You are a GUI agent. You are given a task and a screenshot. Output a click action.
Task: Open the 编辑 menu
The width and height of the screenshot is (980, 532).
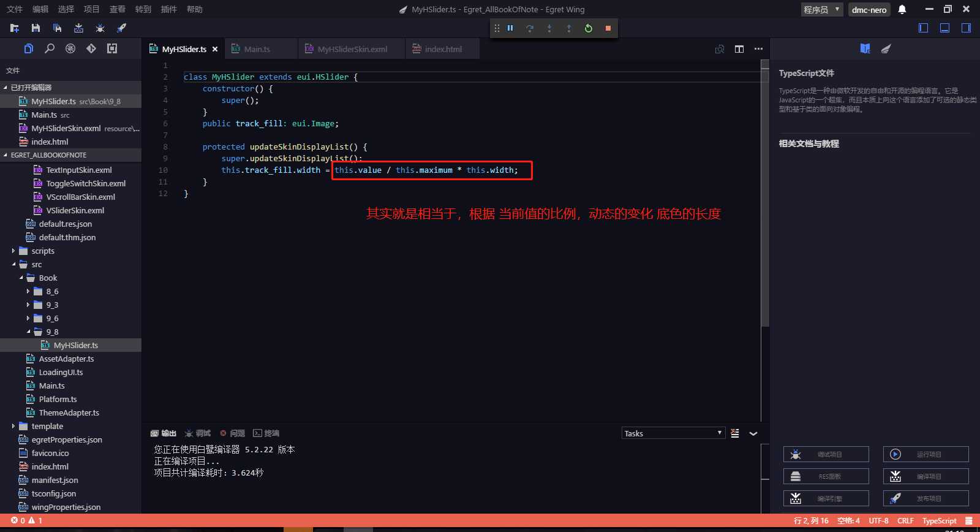[x=40, y=9]
